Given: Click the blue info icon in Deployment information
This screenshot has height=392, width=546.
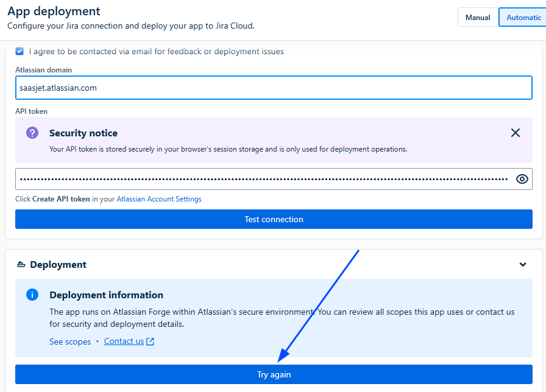Looking at the screenshot, I should tap(32, 295).
